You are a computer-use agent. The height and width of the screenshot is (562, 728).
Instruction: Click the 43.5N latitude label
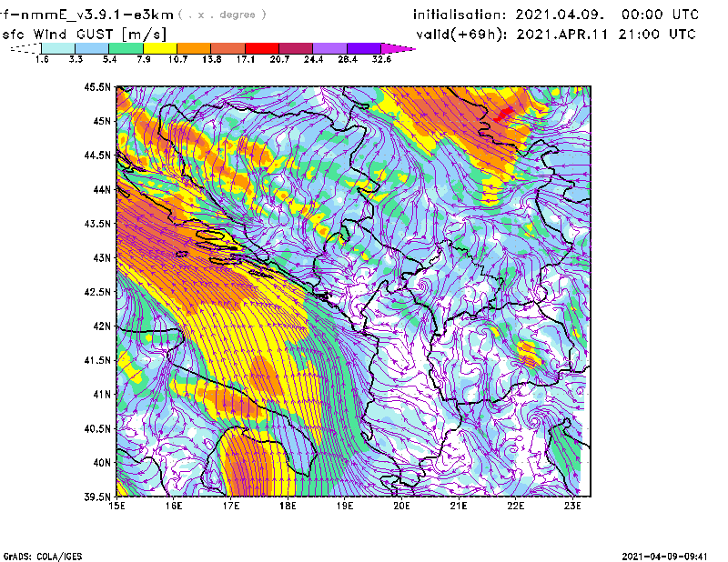click(97, 224)
